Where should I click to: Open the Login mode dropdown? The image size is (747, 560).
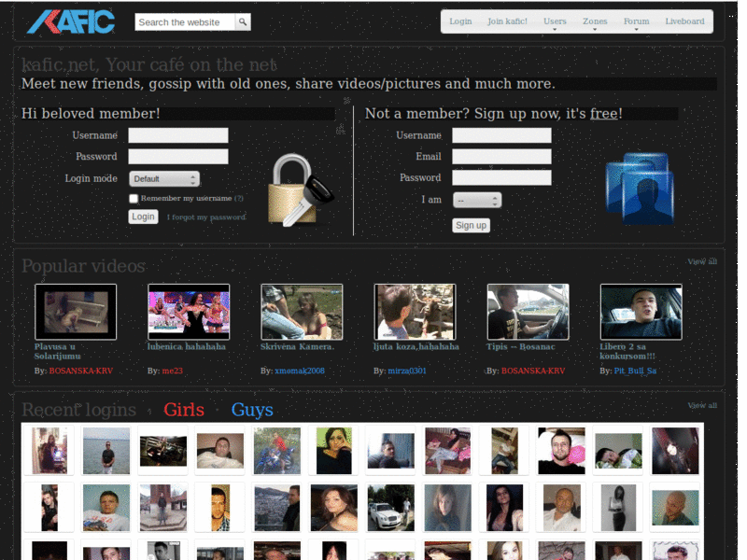(164, 179)
